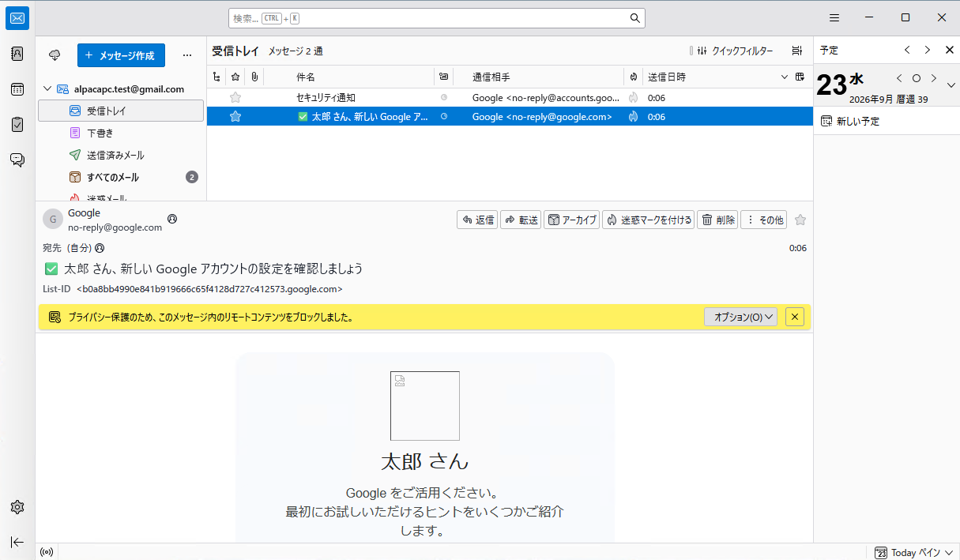The image size is (960, 560).
Task: Get messages with cloud download icon
Action: pyautogui.click(x=55, y=55)
